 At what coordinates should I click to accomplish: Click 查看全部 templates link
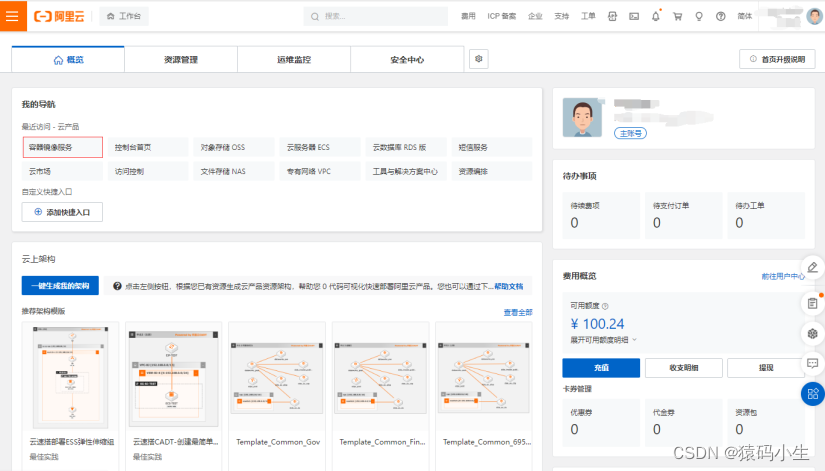518,312
